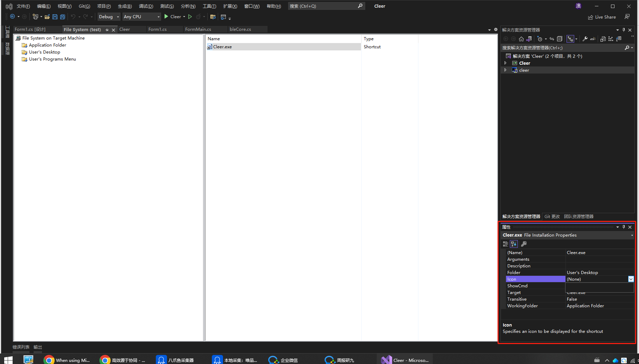Click the search box in title bar
Viewport: 639px width, 364px height.
(x=326, y=6)
